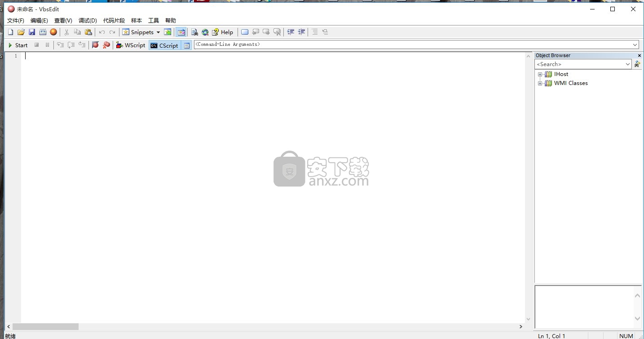Save the script with the floppy disk icon
The width and height of the screenshot is (644, 339).
(32, 32)
